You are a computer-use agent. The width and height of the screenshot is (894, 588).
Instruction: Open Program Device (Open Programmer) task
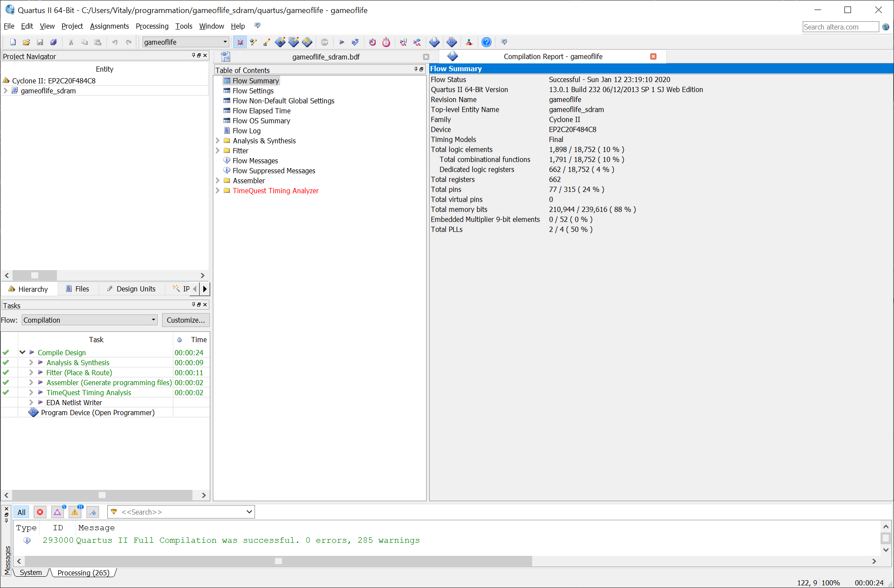[x=97, y=413]
